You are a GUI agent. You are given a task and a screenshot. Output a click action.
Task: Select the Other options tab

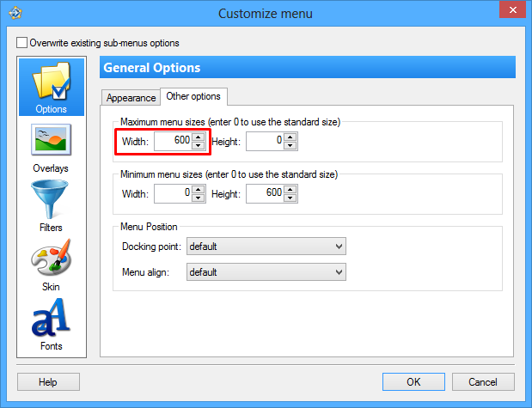pyautogui.click(x=193, y=96)
